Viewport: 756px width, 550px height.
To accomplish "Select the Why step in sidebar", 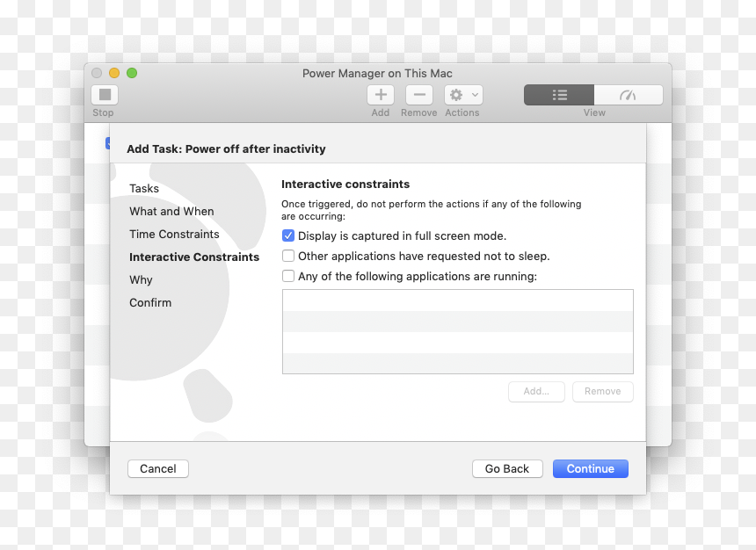I will [141, 280].
